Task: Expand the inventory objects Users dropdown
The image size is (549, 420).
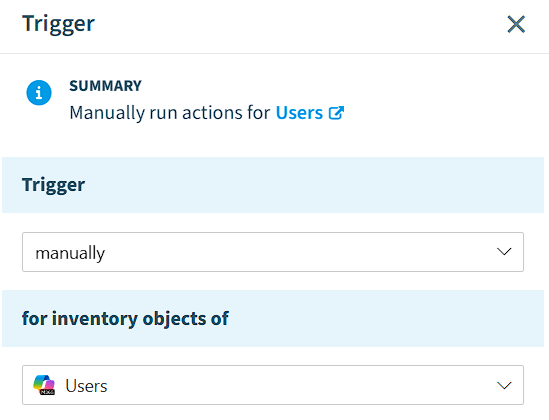Action: [273, 385]
